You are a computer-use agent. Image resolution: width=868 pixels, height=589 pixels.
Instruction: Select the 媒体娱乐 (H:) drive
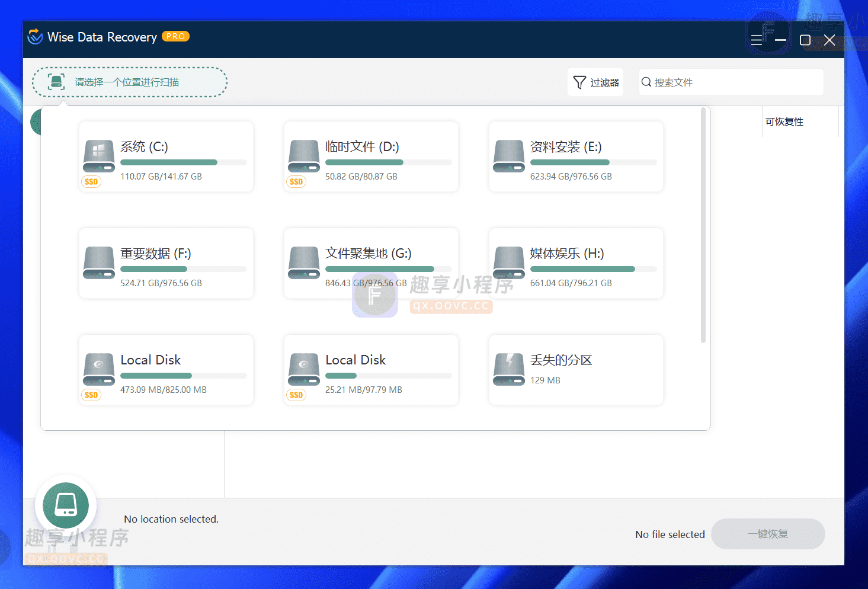576,263
